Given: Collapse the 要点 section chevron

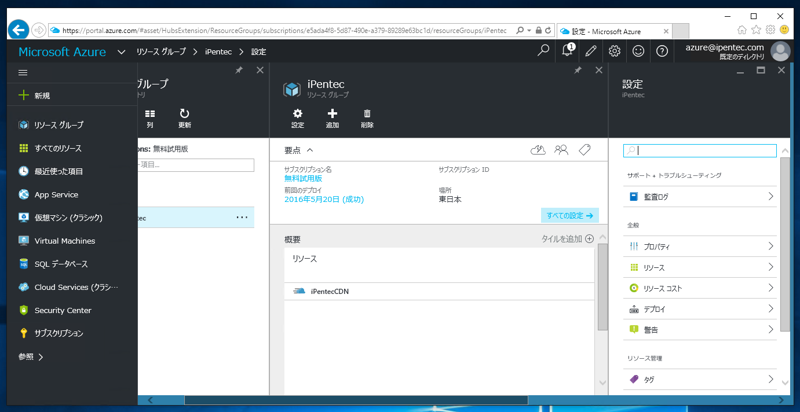Looking at the screenshot, I should tap(309, 150).
